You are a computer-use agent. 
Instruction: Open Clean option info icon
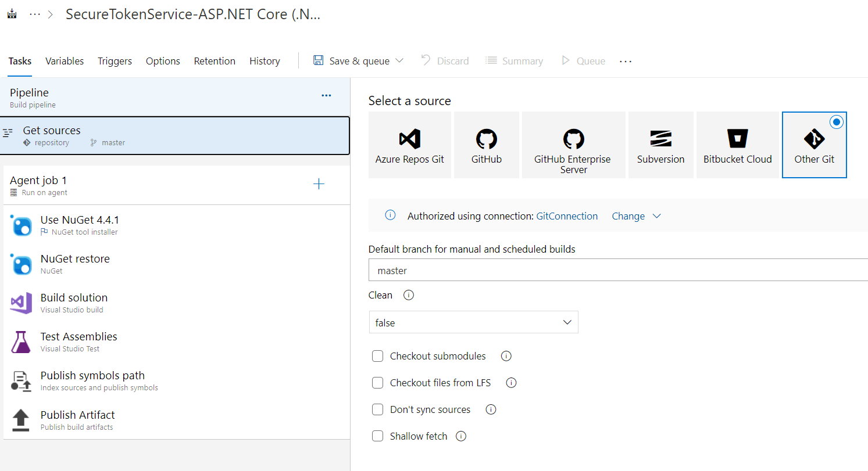tap(409, 295)
